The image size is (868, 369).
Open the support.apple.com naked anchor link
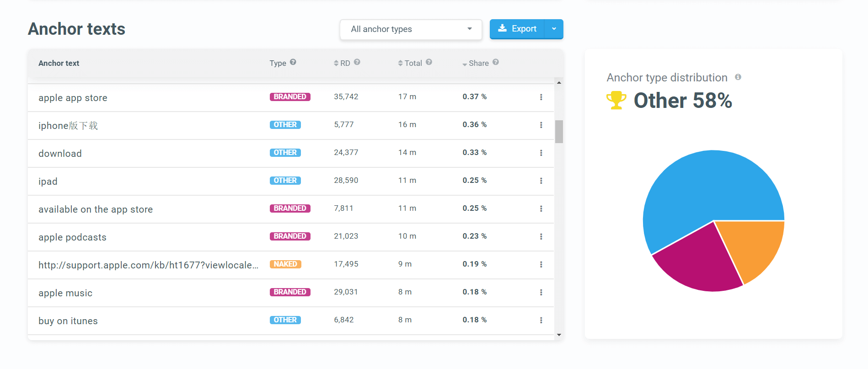148,265
